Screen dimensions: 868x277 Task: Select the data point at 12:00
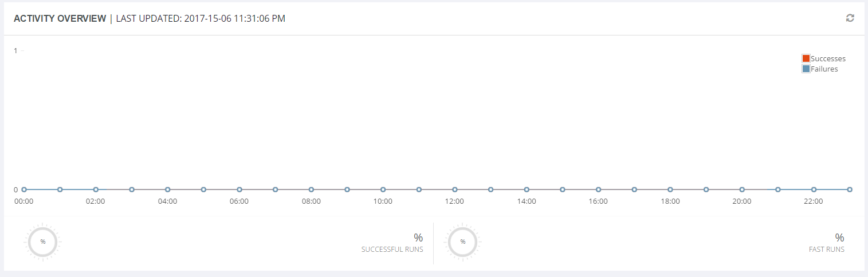pyautogui.click(x=455, y=189)
